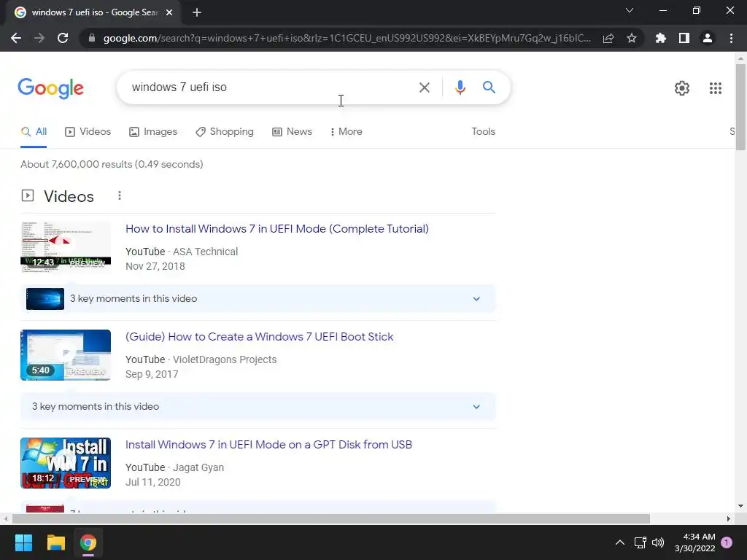This screenshot has height=560, width=747.
Task: Open How to Install Windows 7 in UEFI Mode link
Action: pos(276,229)
